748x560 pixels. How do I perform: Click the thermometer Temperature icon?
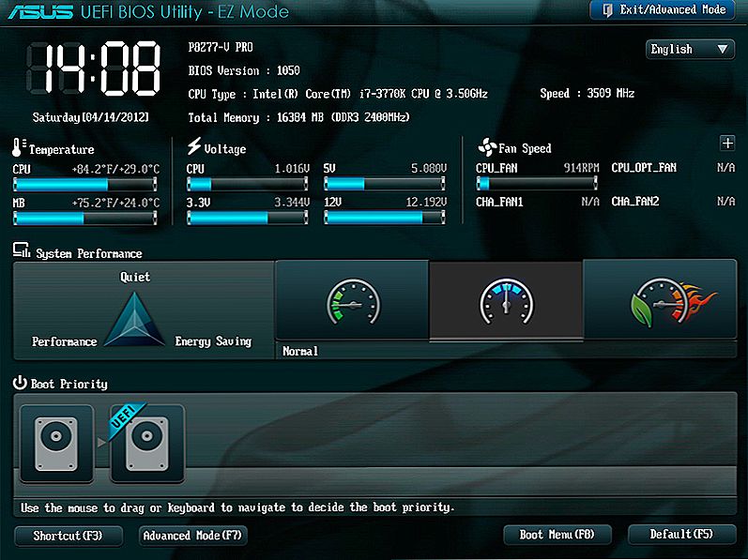pyautogui.click(x=19, y=147)
